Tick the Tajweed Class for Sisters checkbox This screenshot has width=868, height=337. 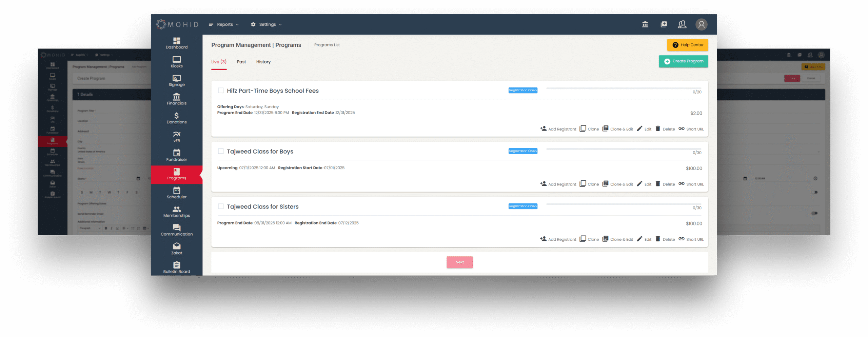221,206
